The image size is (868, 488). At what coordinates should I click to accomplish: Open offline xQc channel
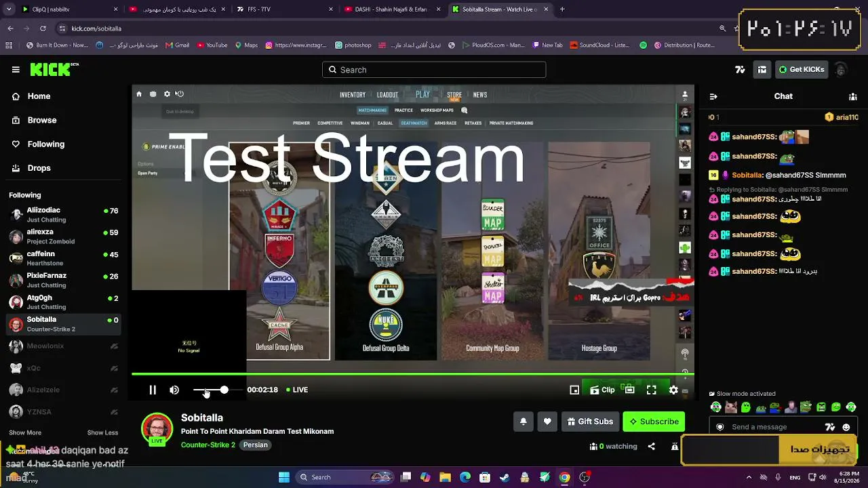click(64, 368)
